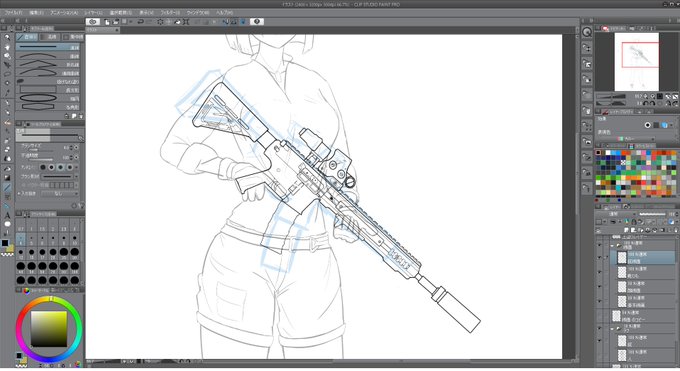Click the Scale/Rotate transform icon
Image resolution: width=680 pixels, height=371 pixels.
pos(186,22)
